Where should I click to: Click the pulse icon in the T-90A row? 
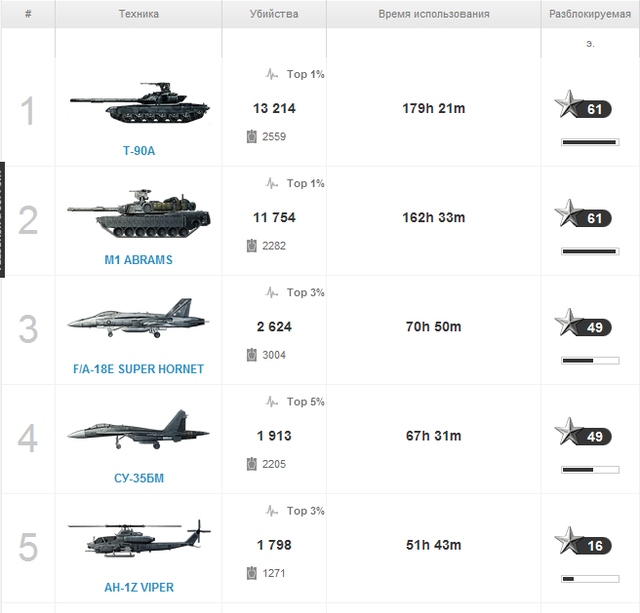[x=272, y=74]
